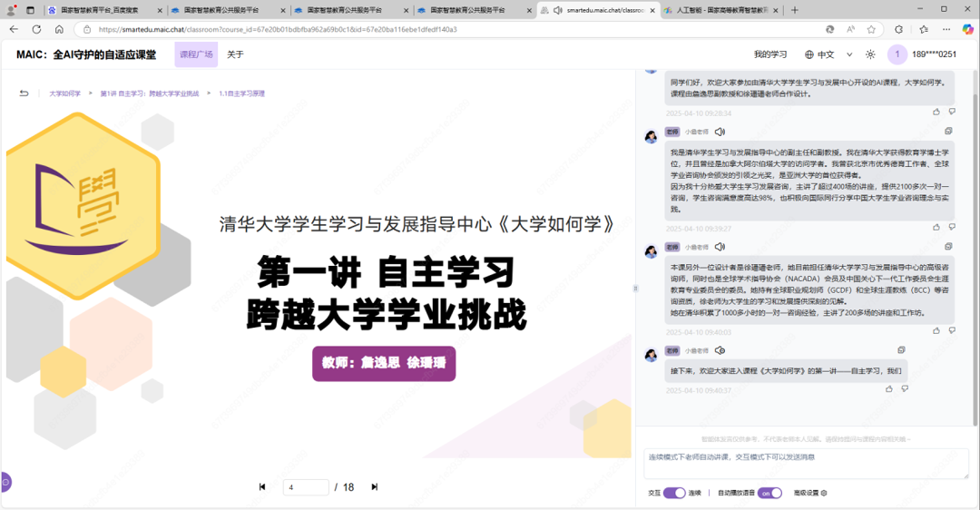The height and width of the screenshot is (510, 980).
Task: Click the browser back arrow
Action: [14, 29]
